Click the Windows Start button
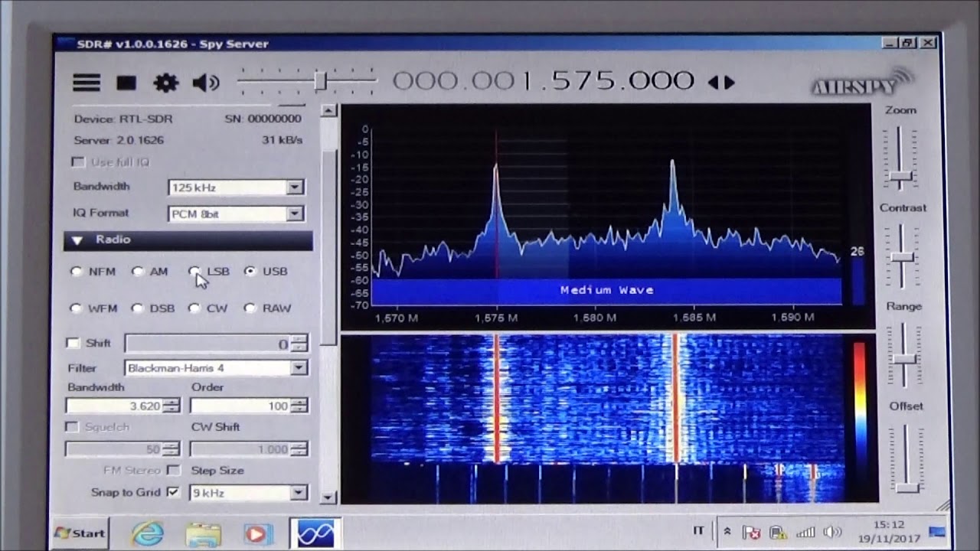The width and height of the screenshot is (980, 551). point(80,533)
